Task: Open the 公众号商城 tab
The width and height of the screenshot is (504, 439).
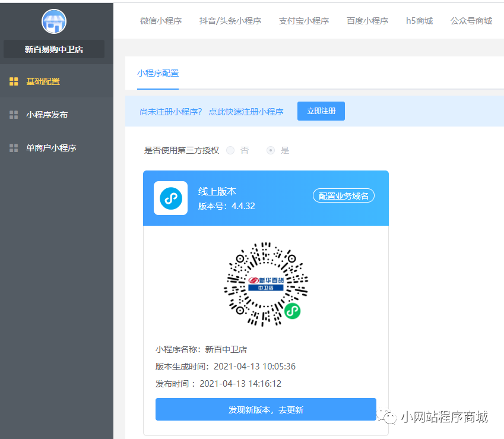Action: coord(471,21)
